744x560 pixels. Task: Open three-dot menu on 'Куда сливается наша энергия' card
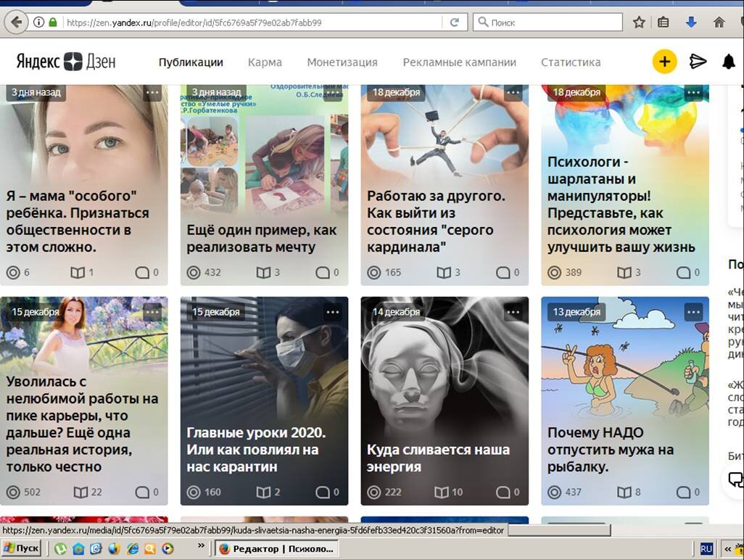(x=513, y=312)
